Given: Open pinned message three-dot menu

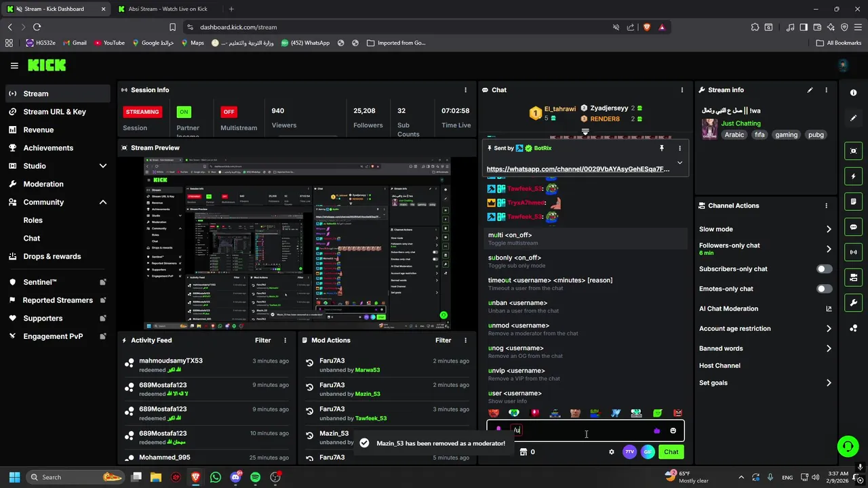Looking at the screenshot, I should pos(679,148).
